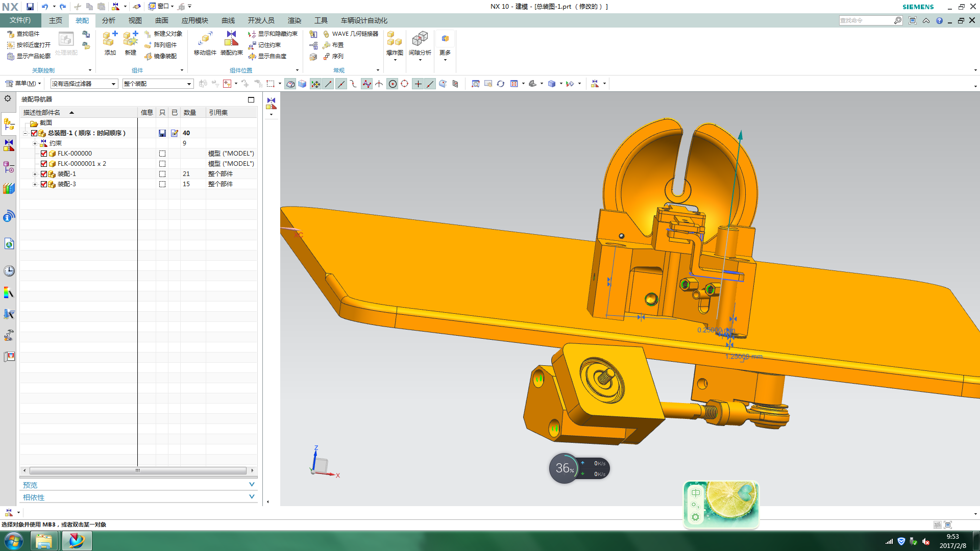Image resolution: width=980 pixels, height=551 pixels.
Task: Expand the 装配-3 subassembly node
Action: 35,184
